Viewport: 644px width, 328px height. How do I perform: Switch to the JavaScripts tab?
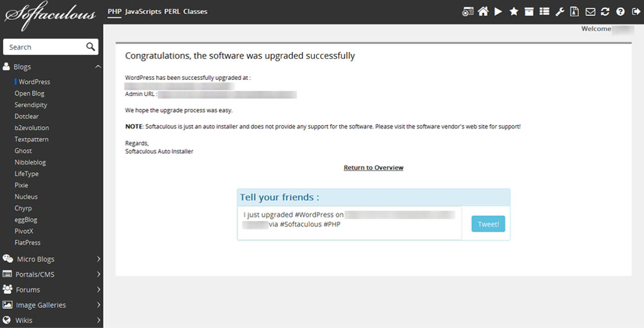point(143,12)
